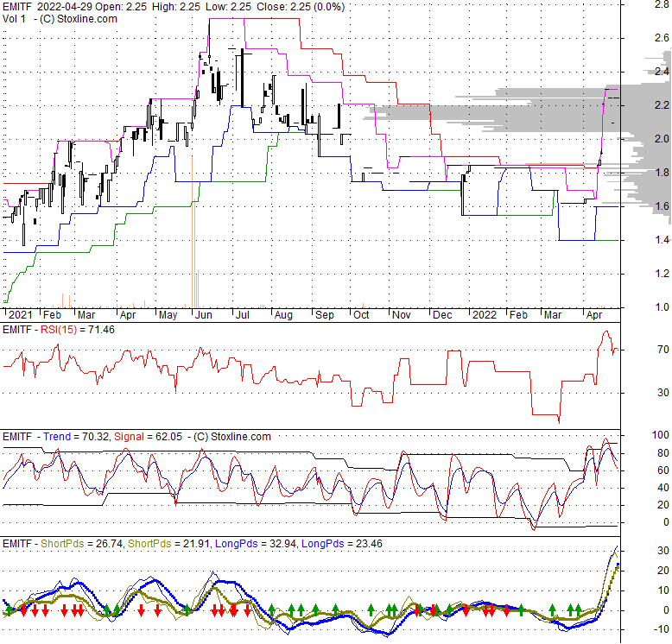Image resolution: width=672 pixels, height=644 pixels.
Task: Click the blue 'Trend' legend label
Action: [57, 437]
